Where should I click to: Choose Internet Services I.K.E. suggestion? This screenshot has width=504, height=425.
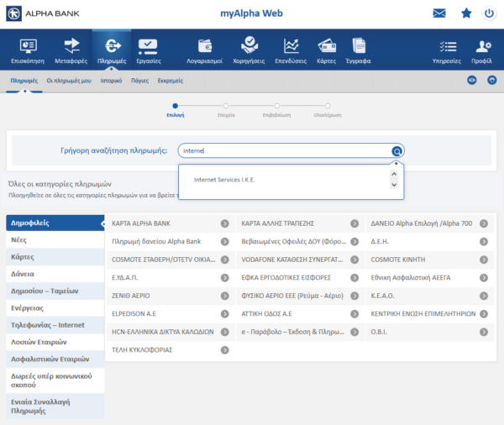coord(224,180)
